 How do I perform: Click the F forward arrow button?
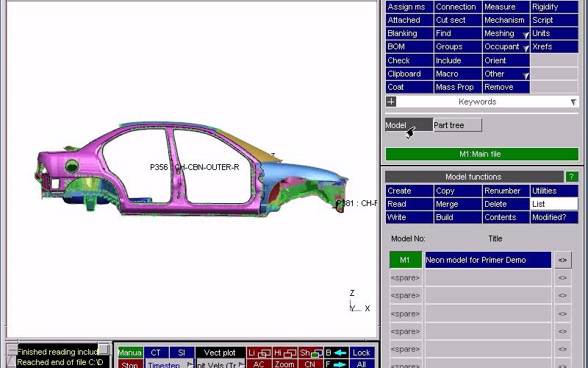[336, 364]
